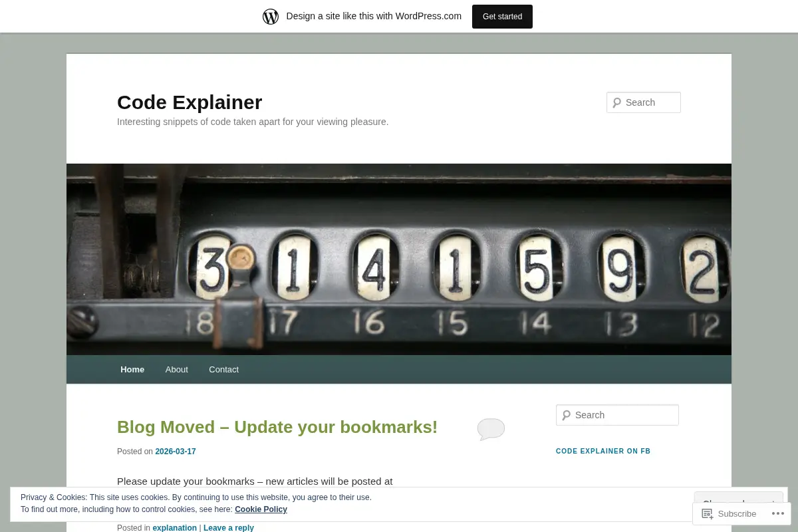Open the Contact menu item
Image resolution: width=798 pixels, height=532 pixels.
coord(223,369)
